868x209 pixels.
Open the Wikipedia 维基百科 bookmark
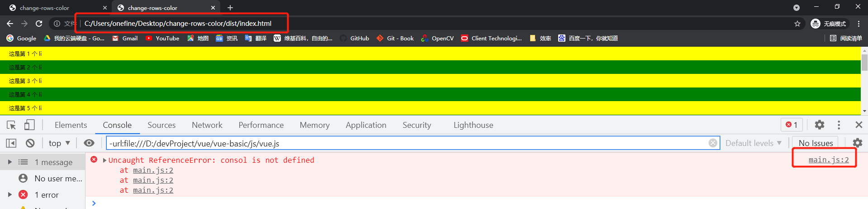[x=303, y=39]
